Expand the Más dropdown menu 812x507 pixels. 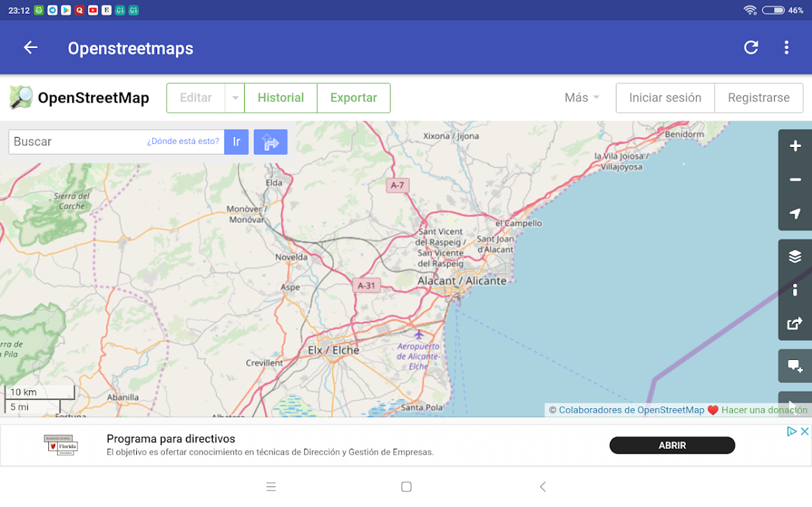(x=582, y=98)
